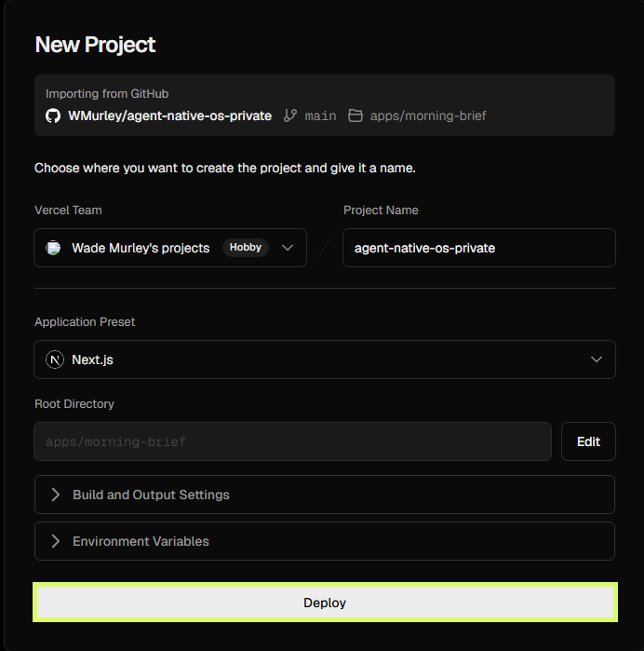Click the folder icon beside apps/morning-brief
Image resolution: width=644 pixels, height=651 pixels.
(356, 115)
